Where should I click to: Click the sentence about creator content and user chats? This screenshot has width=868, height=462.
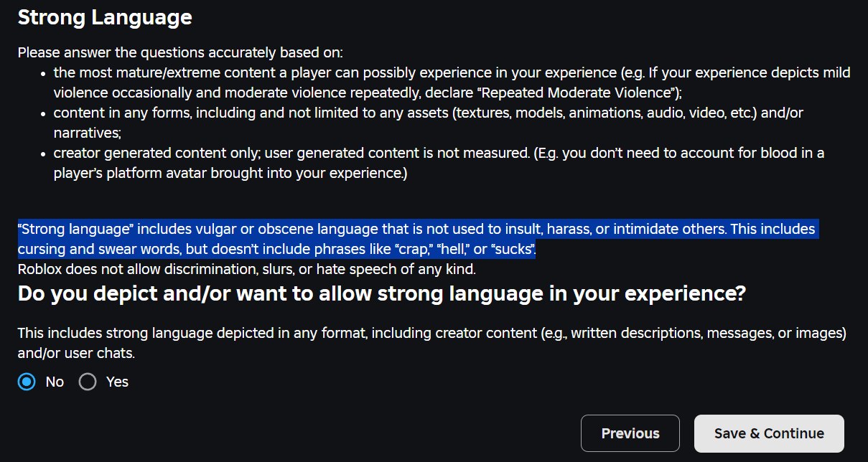(x=431, y=334)
